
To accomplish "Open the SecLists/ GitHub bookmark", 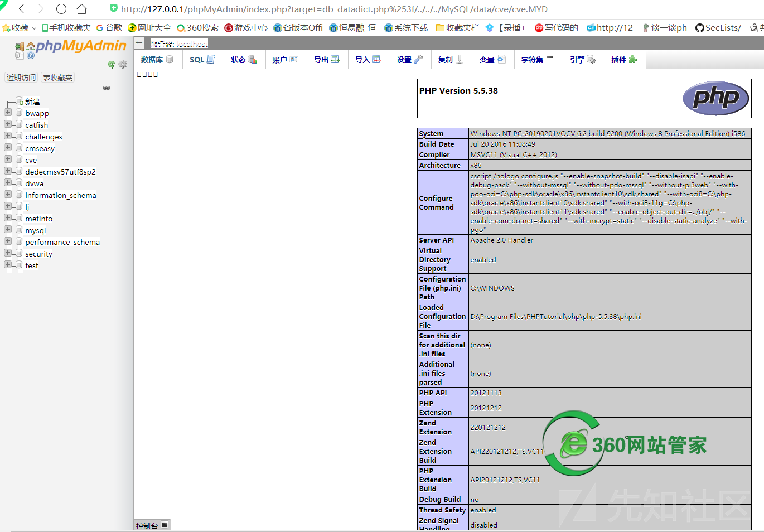I will tap(718, 27).
